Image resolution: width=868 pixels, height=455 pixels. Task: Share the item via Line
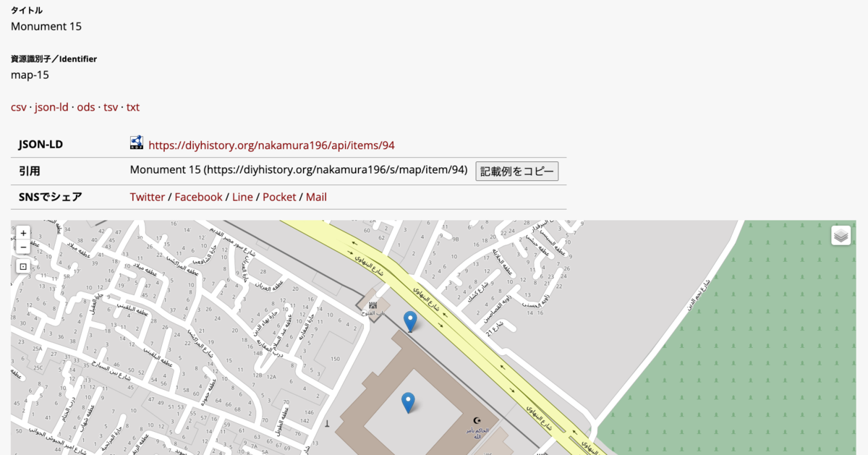(x=242, y=196)
